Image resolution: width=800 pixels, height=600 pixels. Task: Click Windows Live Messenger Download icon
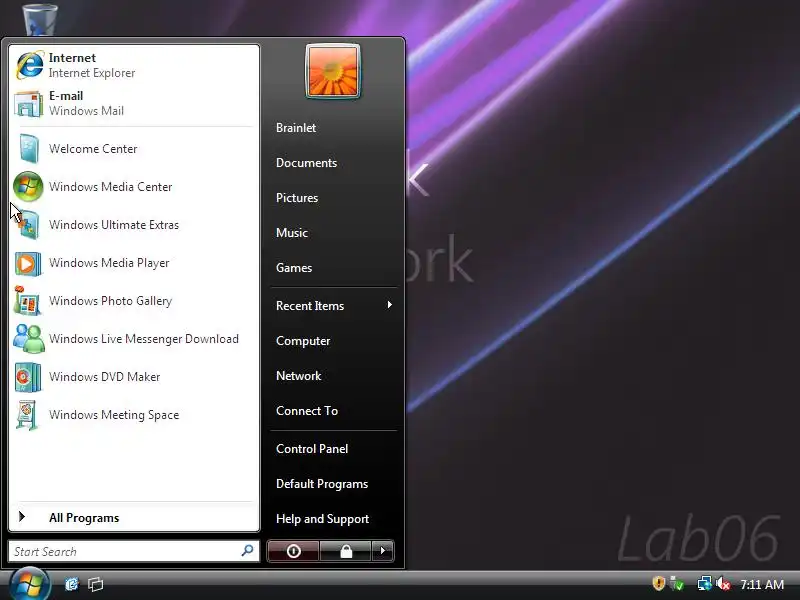(29, 339)
